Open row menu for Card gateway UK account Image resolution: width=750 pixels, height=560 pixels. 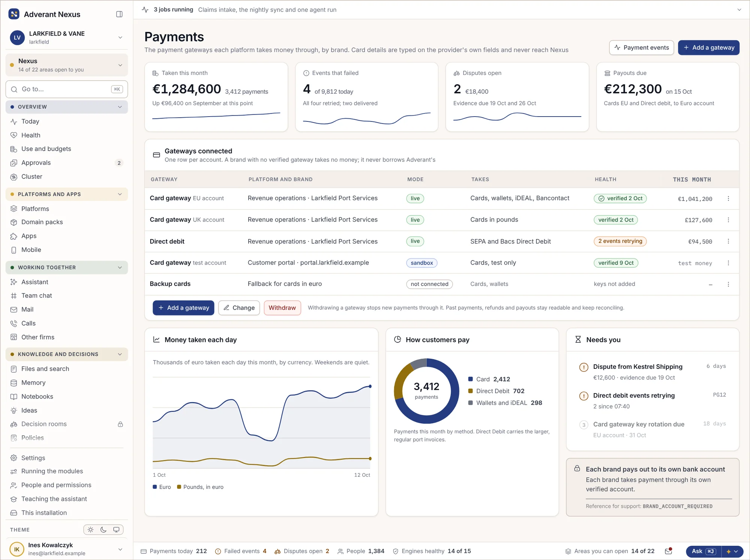(728, 220)
